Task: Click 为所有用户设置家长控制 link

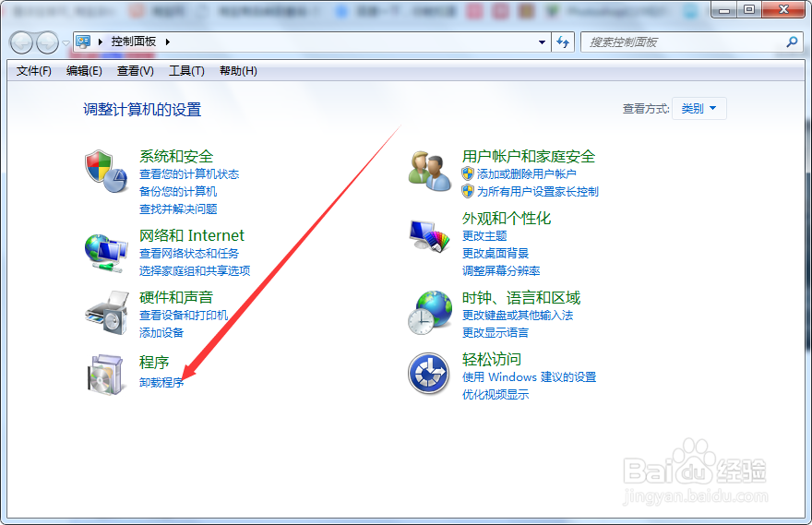Action: [538, 192]
